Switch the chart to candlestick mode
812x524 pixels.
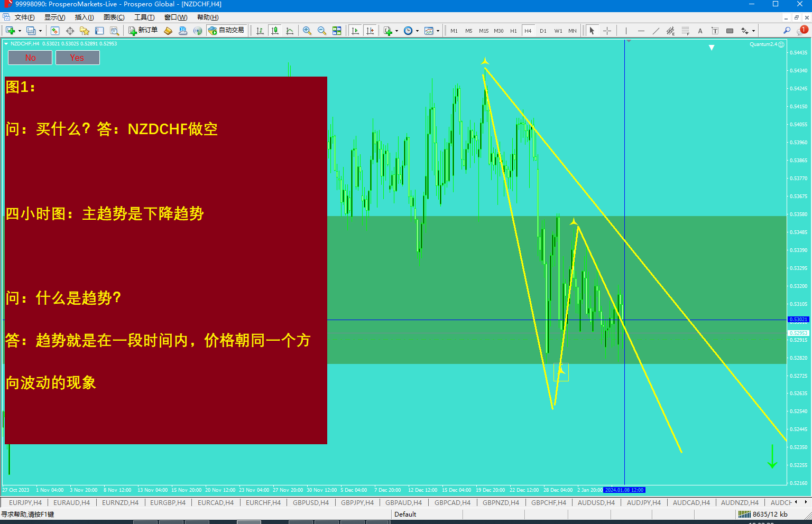click(275, 31)
